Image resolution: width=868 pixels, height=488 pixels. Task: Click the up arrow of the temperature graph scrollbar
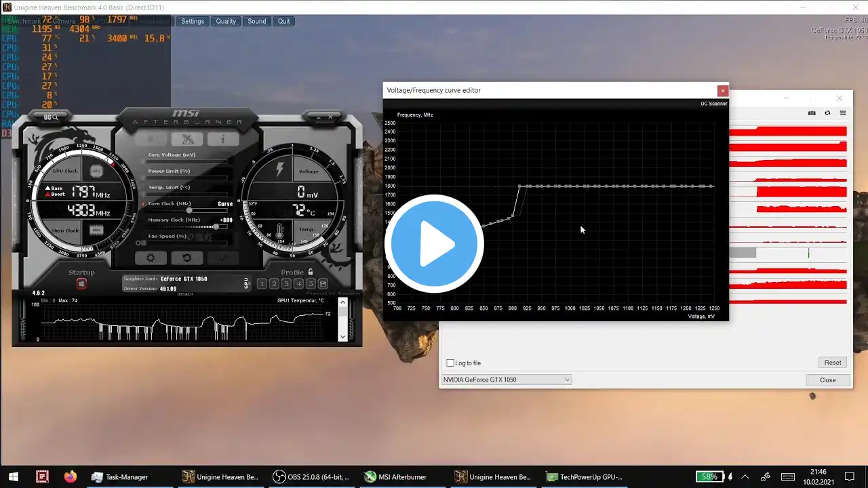pyautogui.click(x=342, y=302)
